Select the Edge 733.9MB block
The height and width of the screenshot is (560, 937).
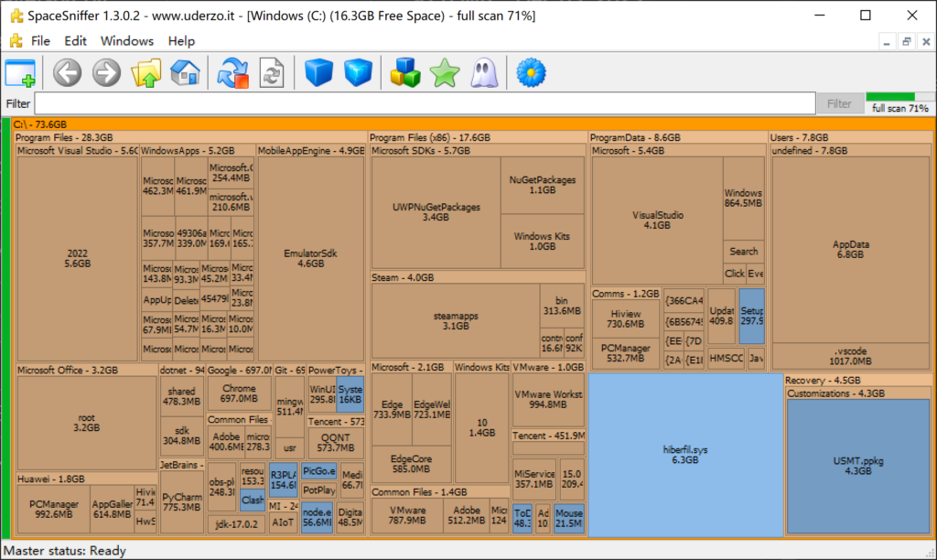(392, 409)
